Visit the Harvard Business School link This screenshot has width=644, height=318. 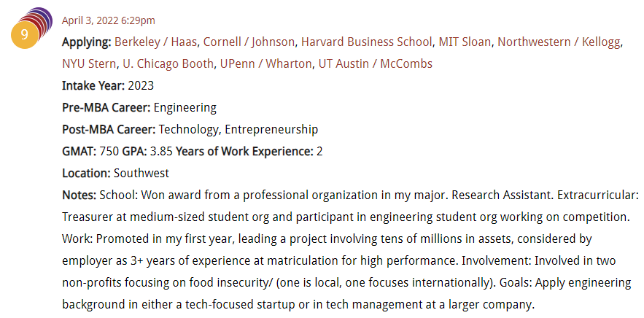coord(367,42)
